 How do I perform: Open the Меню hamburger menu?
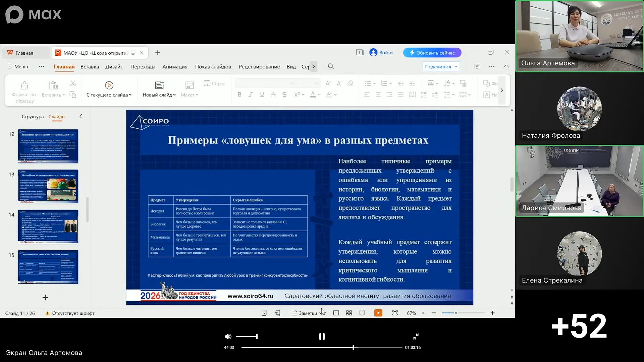(x=18, y=66)
